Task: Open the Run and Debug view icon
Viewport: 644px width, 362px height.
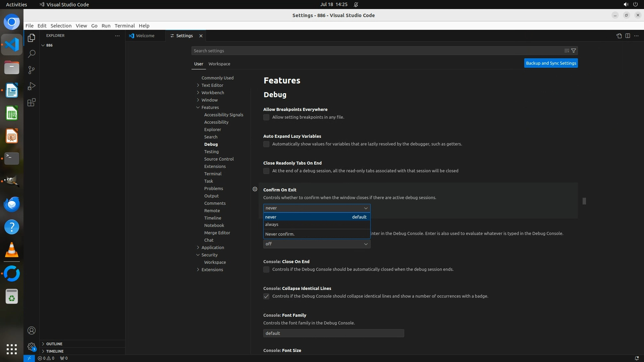Action: tap(32, 86)
